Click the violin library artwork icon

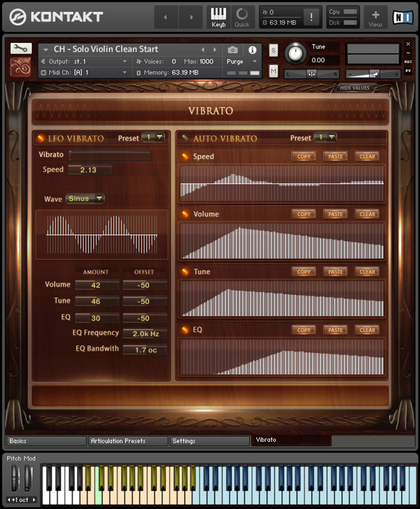pyautogui.click(x=21, y=67)
